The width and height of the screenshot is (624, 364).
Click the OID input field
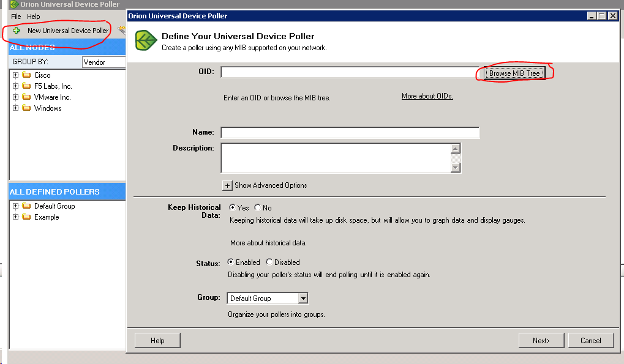(x=350, y=72)
